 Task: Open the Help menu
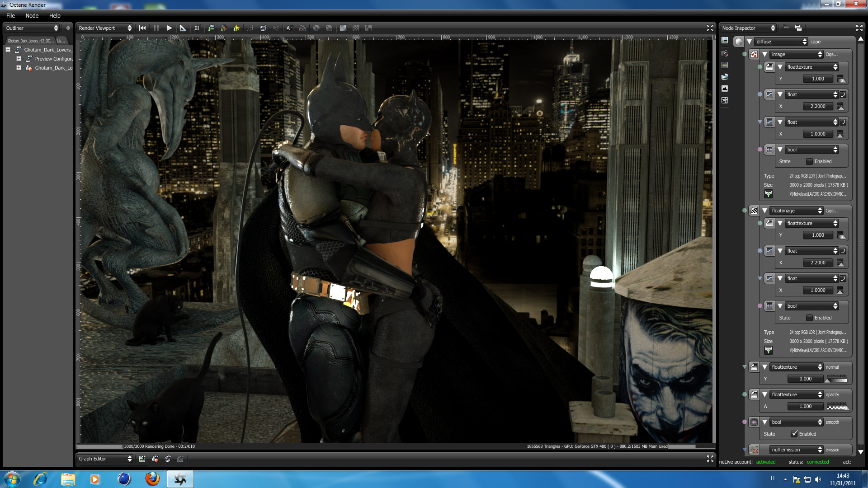pos(55,15)
